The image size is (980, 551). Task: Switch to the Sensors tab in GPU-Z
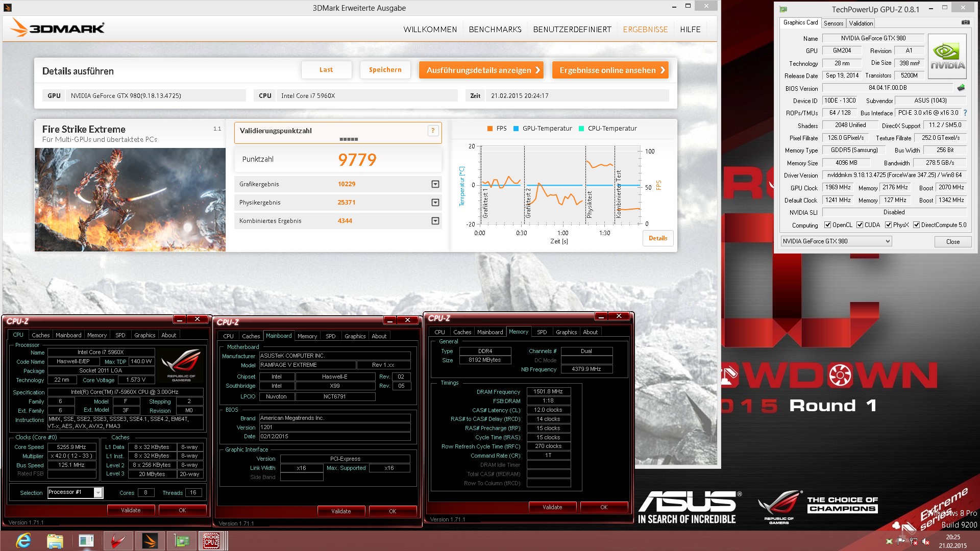tap(834, 23)
